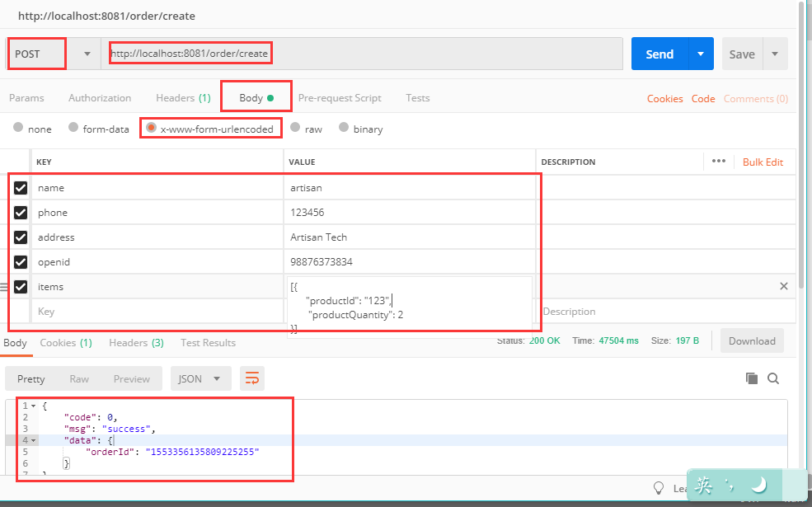The image size is (812, 507).
Task: Click the "success" msg value in response
Action: [x=126, y=429]
